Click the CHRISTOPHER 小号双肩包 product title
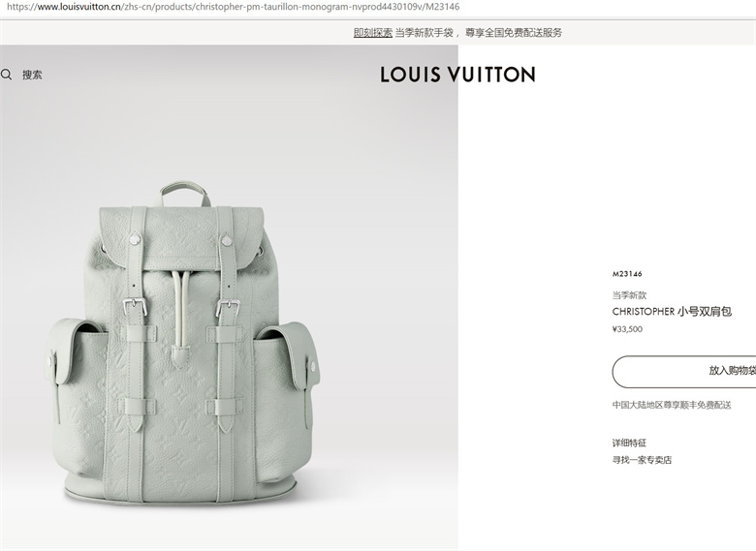756x551 pixels. coord(672,312)
